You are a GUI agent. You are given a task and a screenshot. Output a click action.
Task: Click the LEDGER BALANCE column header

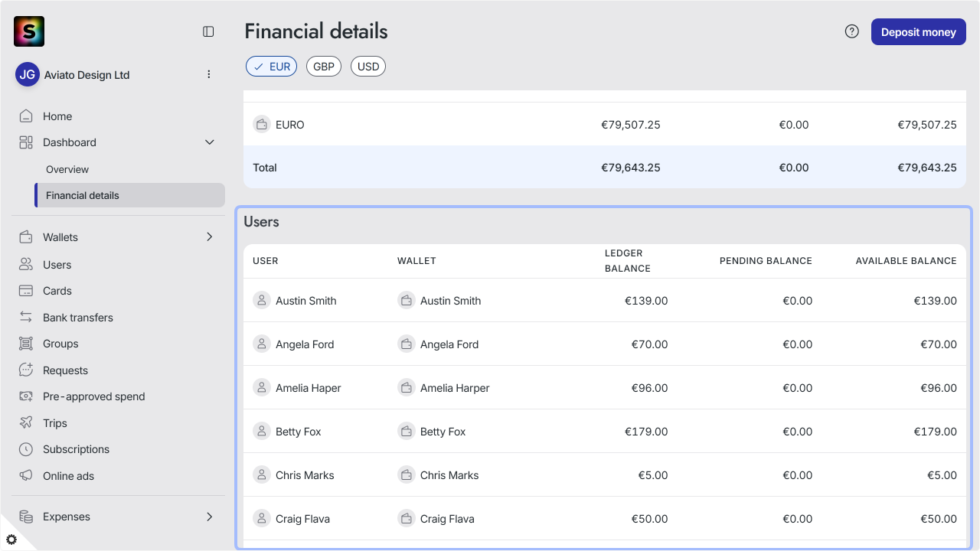point(628,261)
